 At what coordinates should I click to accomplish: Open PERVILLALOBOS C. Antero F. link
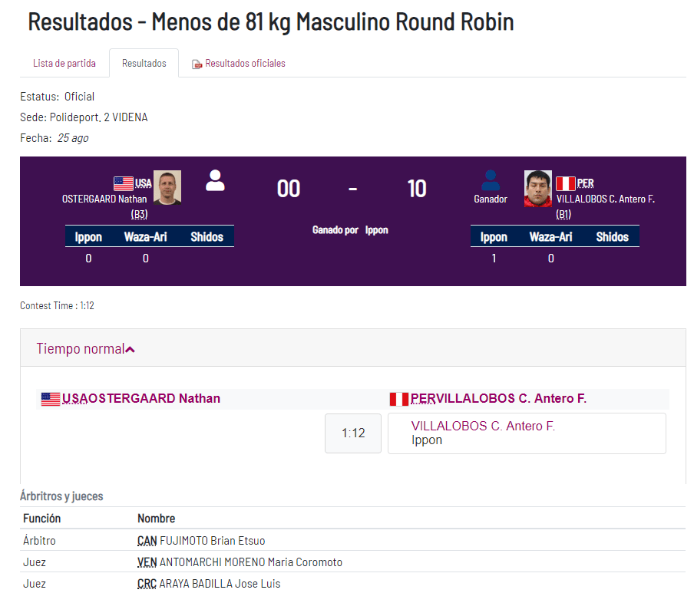point(498,398)
